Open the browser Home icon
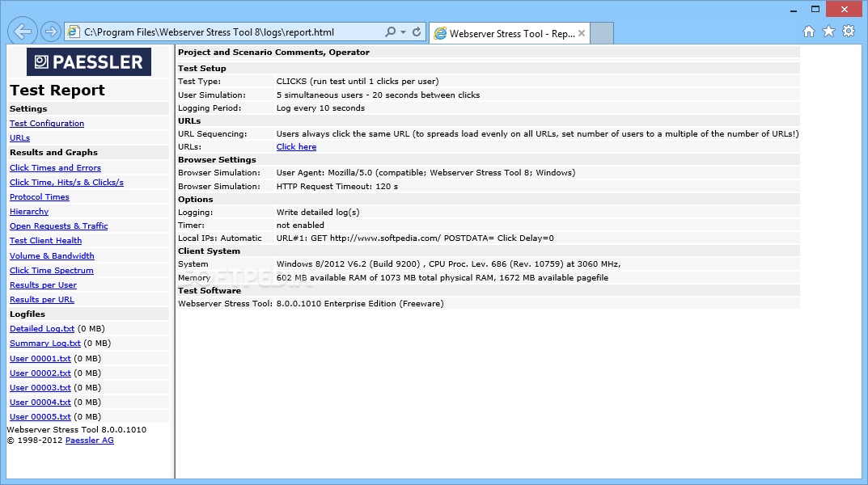This screenshot has width=868, height=485. tap(809, 32)
